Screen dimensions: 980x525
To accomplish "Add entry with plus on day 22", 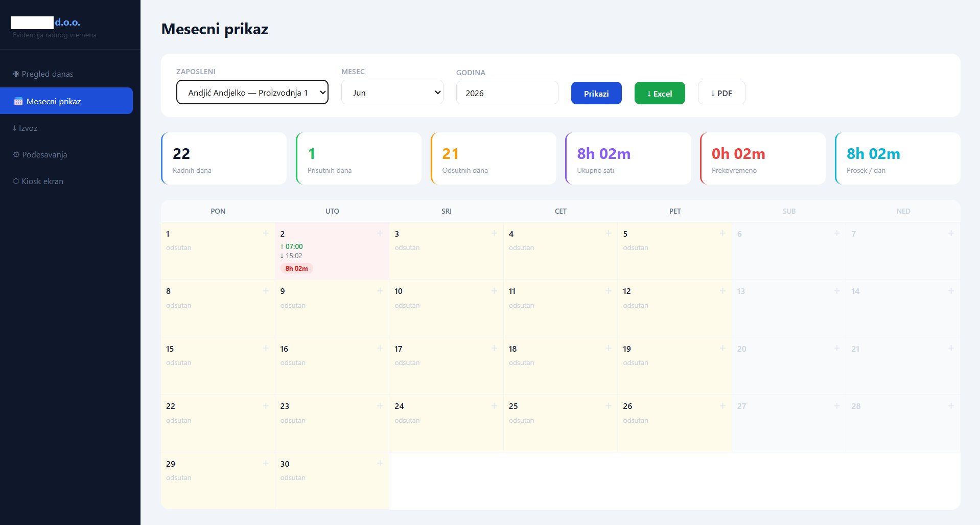I will 266,406.
